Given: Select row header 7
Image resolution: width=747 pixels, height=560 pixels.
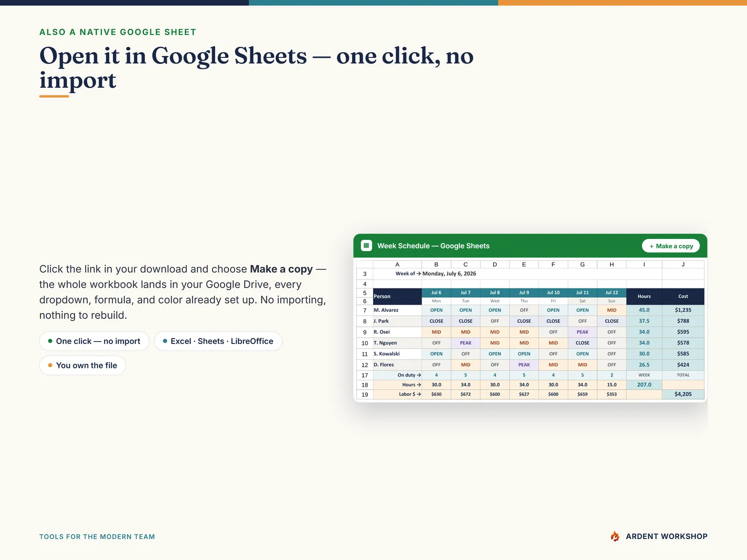Looking at the screenshot, I should pos(365,310).
